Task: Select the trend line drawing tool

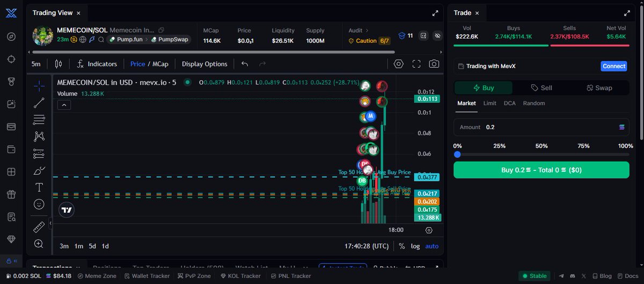Action: click(x=39, y=103)
